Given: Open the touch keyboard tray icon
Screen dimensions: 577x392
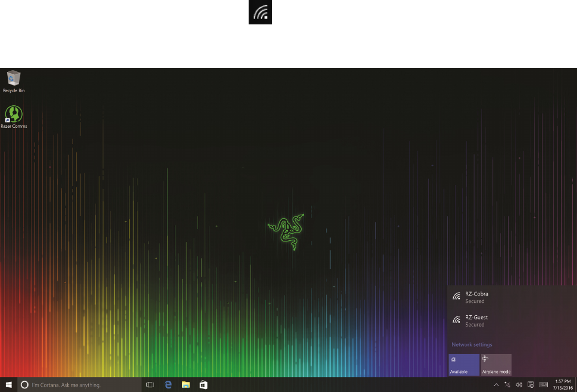Looking at the screenshot, I should coord(544,385).
